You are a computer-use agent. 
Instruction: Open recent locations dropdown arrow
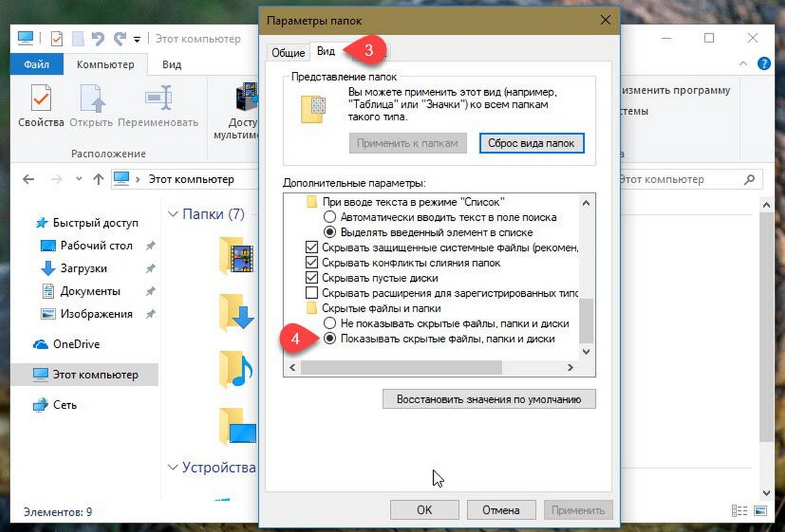pyautogui.click(x=79, y=179)
